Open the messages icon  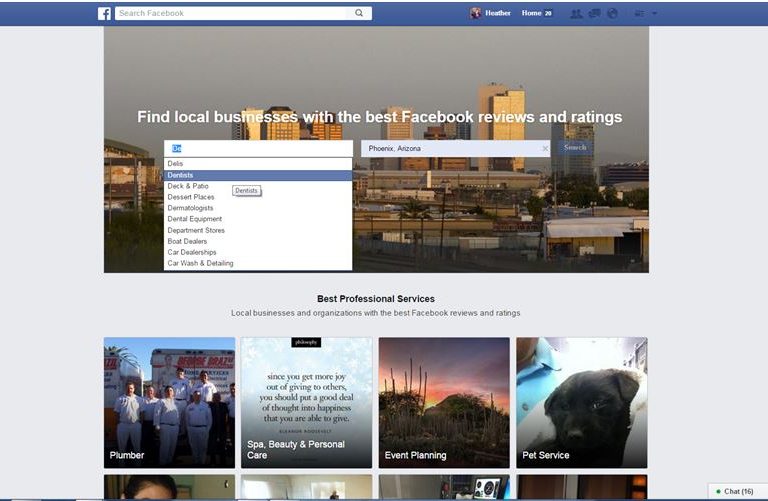pyautogui.click(x=595, y=14)
